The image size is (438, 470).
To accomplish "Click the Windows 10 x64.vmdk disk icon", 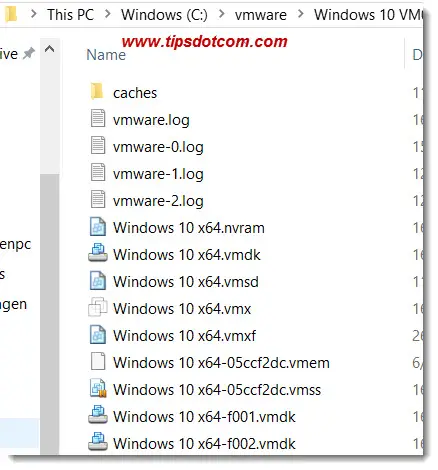I will (x=98, y=253).
